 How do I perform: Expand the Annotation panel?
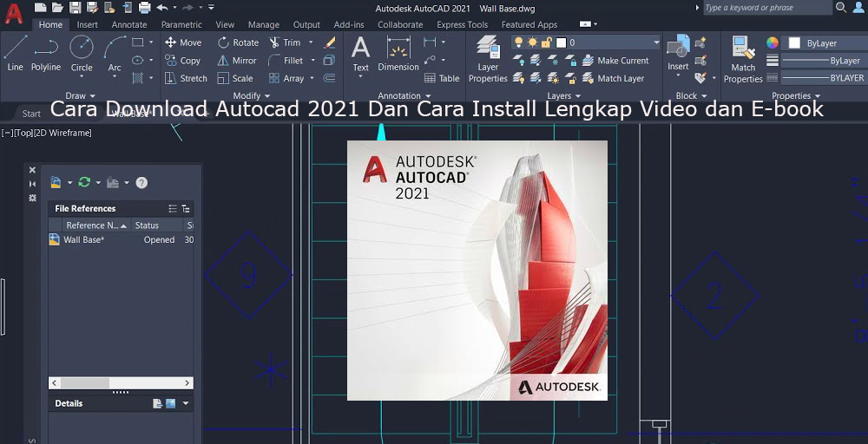click(x=404, y=95)
